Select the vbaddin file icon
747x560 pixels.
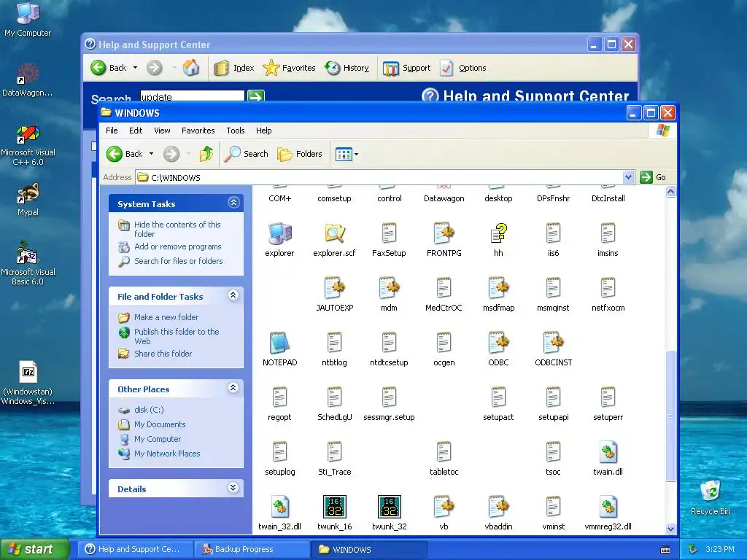[x=498, y=507]
